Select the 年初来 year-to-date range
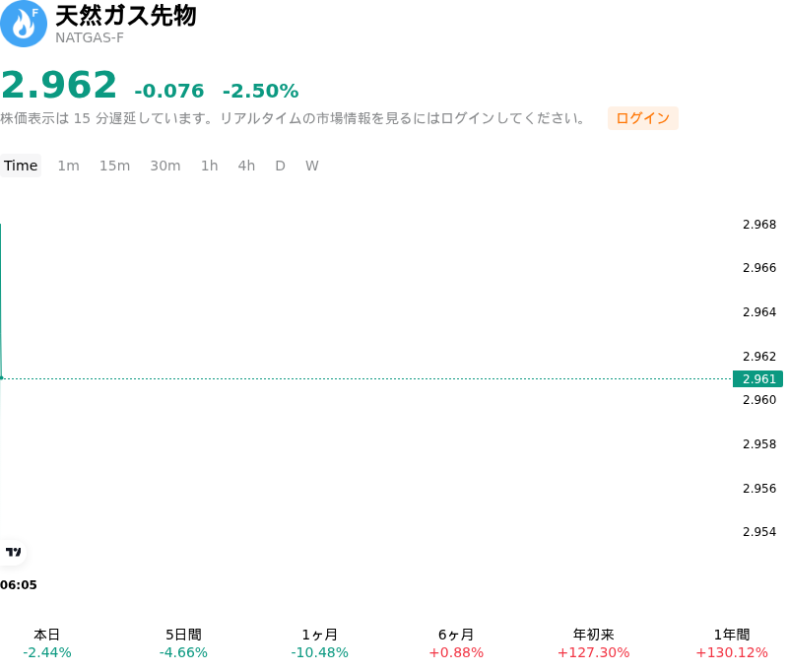 click(x=594, y=643)
